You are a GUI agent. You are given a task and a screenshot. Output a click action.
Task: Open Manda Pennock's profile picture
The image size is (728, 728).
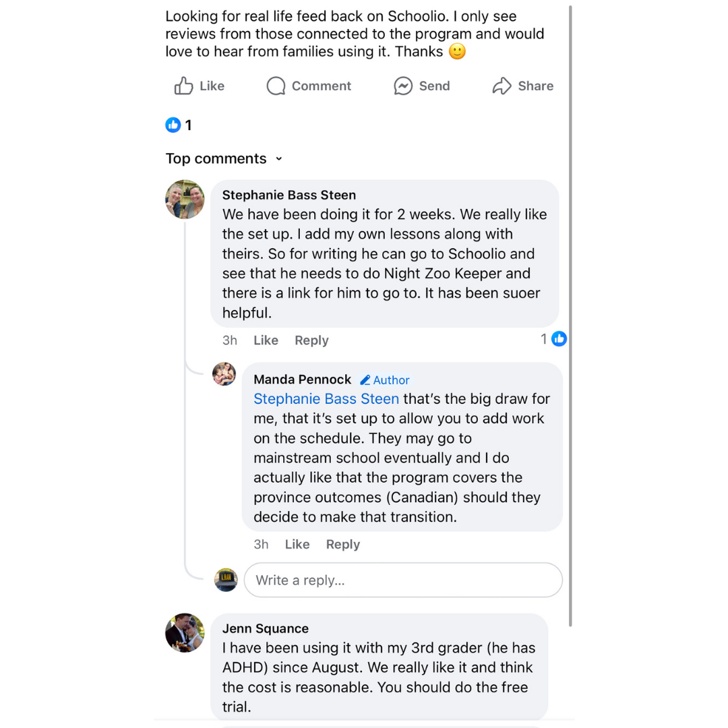point(224,374)
